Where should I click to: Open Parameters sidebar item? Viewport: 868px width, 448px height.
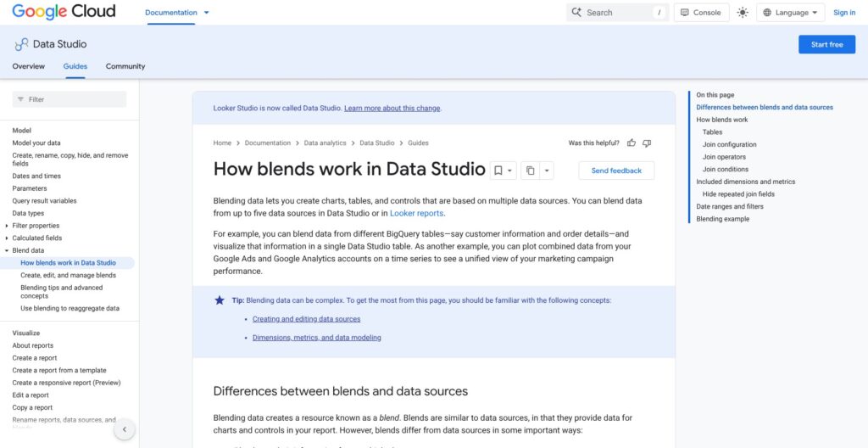30,188
